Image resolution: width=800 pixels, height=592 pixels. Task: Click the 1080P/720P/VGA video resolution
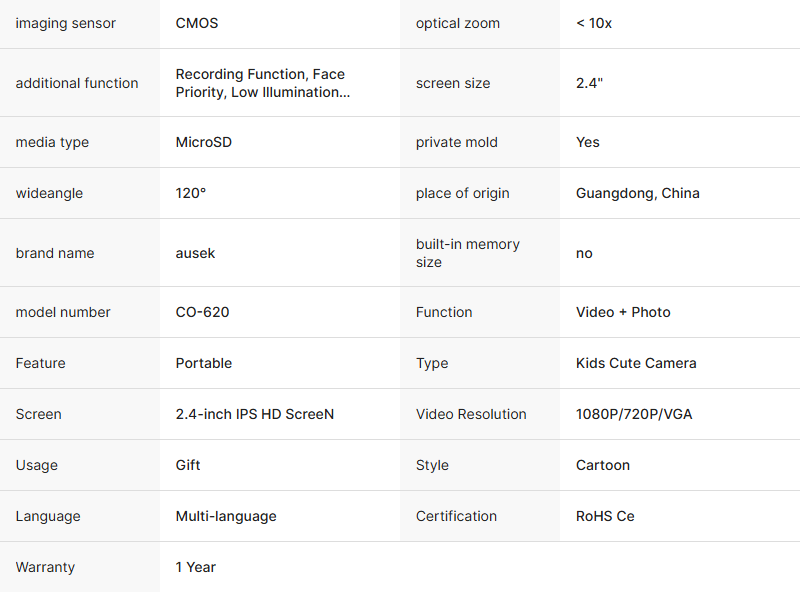tap(634, 414)
